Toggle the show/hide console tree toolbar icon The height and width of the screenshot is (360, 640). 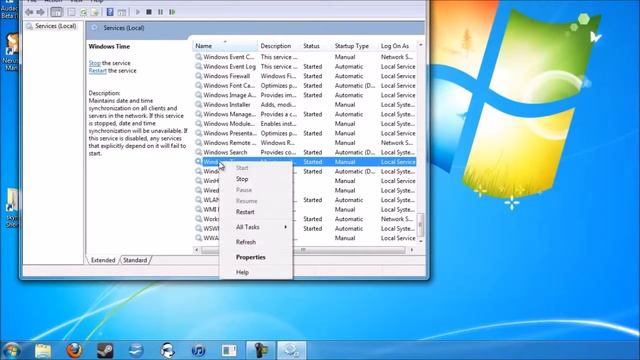click(x=56, y=12)
